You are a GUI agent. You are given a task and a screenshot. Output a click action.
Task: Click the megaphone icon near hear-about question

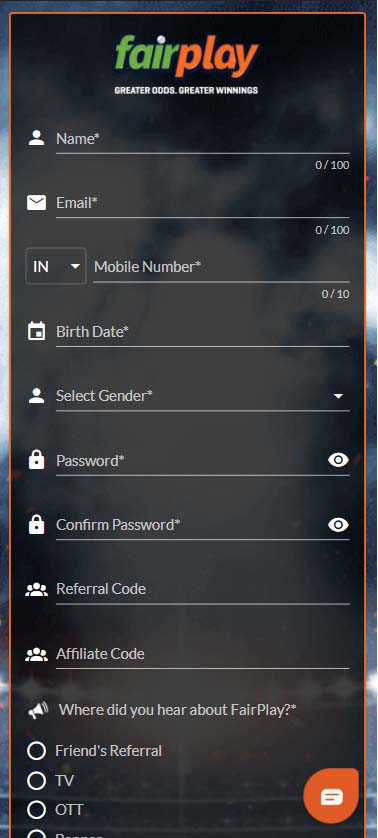click(x=38, y=710)
